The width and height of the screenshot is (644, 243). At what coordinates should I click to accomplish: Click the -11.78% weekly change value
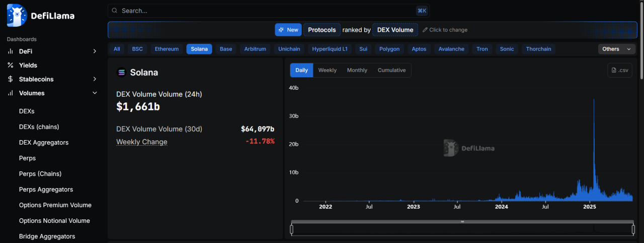[260, 141]
